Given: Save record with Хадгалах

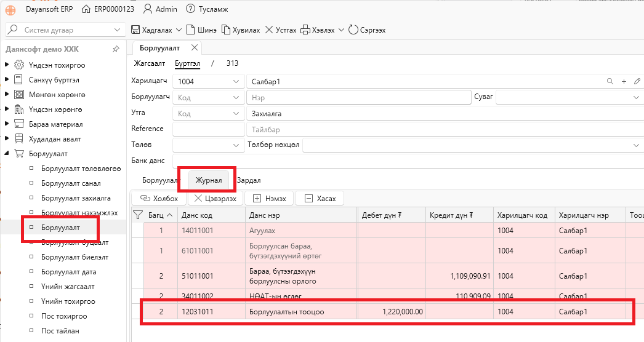Looking at the screenshot, I should pos(151,30).
